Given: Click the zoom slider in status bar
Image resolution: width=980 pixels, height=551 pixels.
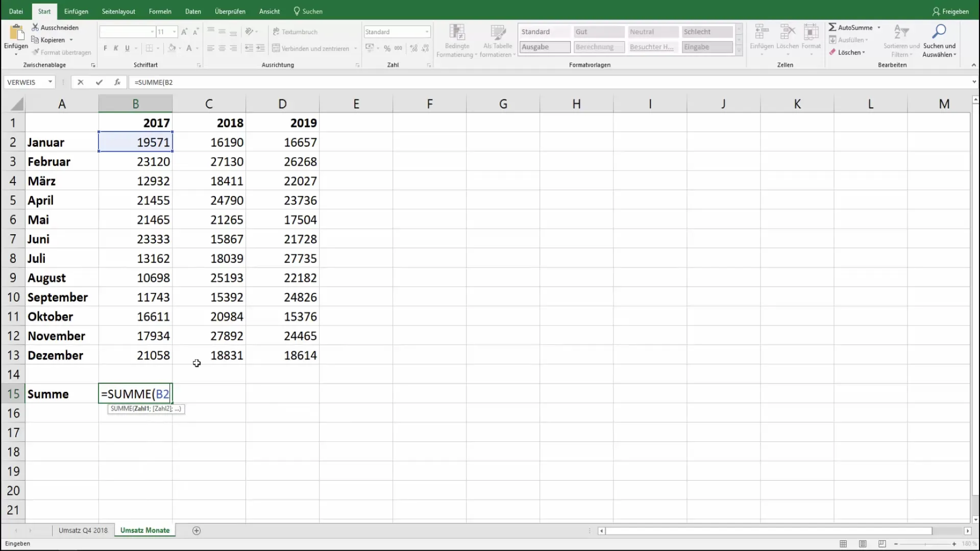Looking at the screenshot, I should click(924, 544).
